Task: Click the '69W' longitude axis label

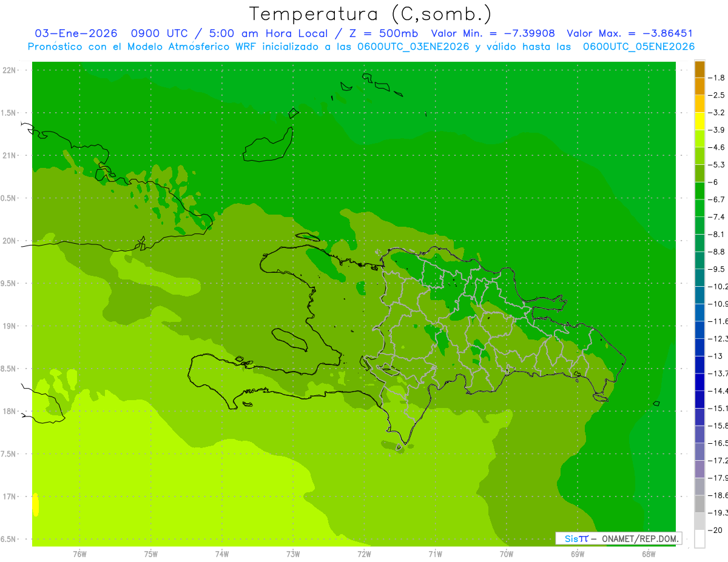Action: point(578,554)
